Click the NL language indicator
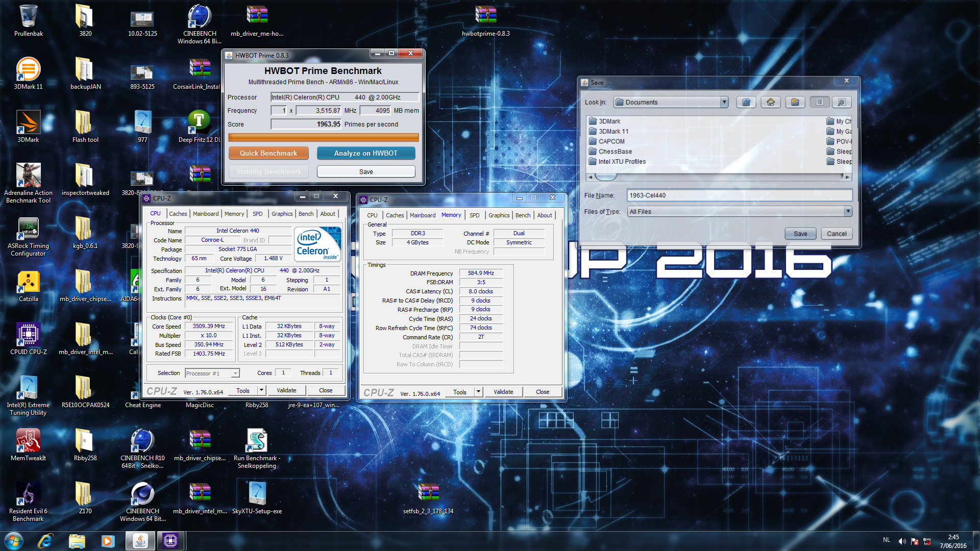Viewport: 980px width, 551px height. tap(887, 540)
